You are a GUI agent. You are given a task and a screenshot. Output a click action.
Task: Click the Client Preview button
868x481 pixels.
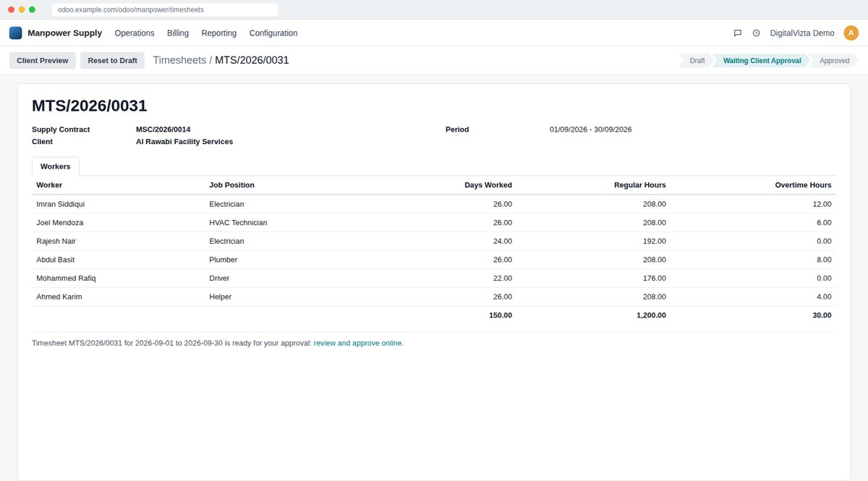(x=43, y=61)
